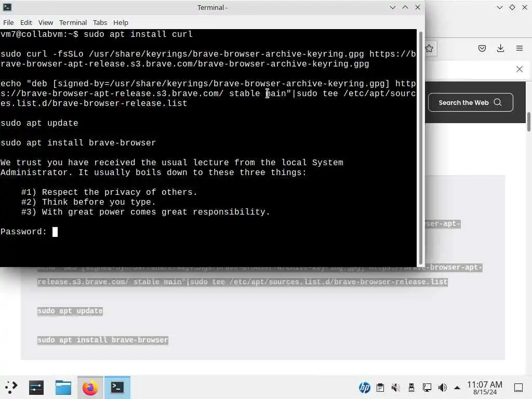The height and width of the screenshot is (399, 532).
Task: Click the Search the Web button
Action: [470, 102]
